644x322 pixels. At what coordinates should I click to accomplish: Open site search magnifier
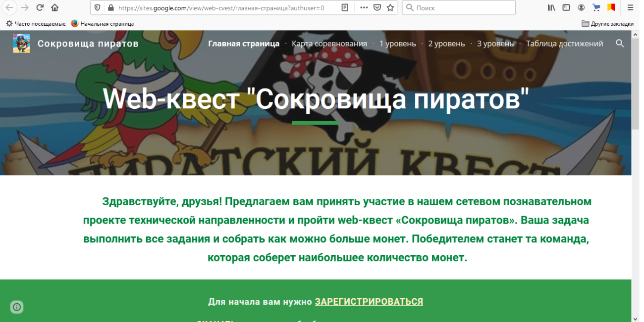tap(620, 44)
